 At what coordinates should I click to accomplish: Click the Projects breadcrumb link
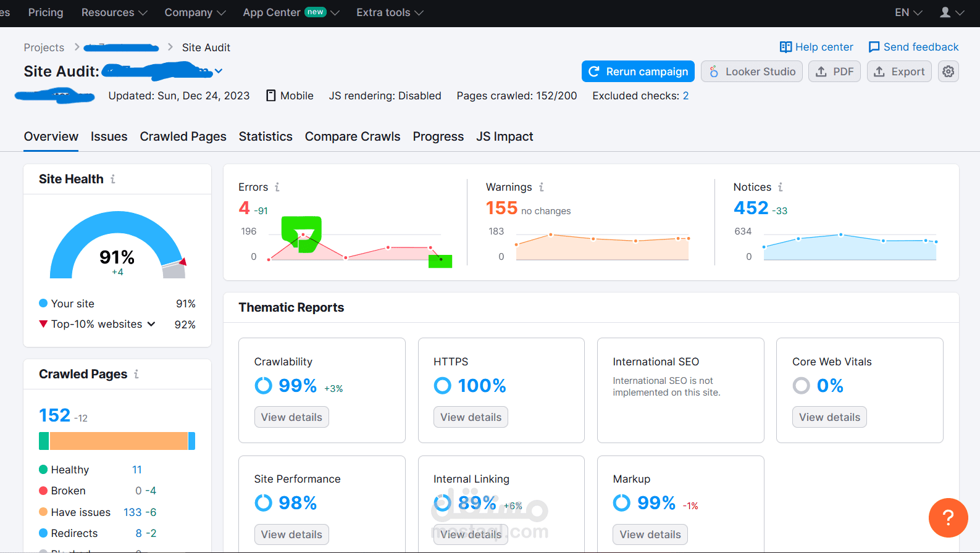(x=44, y=48)
